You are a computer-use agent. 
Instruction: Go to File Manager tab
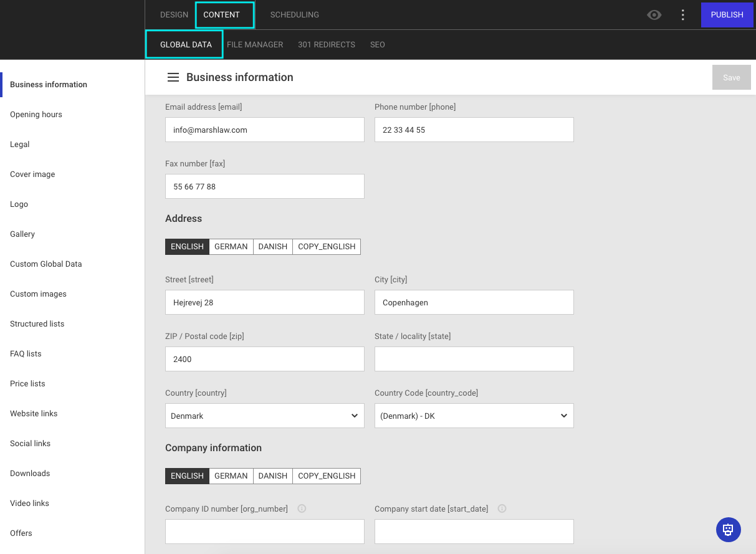255,45
